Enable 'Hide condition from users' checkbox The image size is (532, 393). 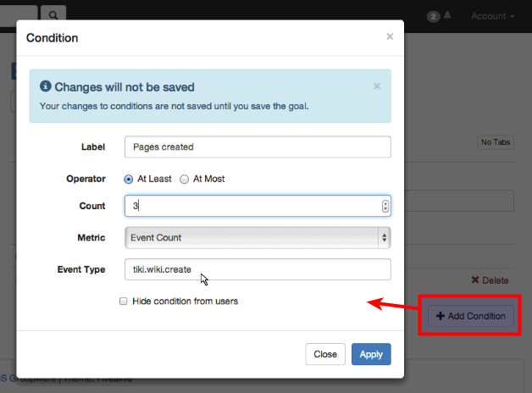124,301
